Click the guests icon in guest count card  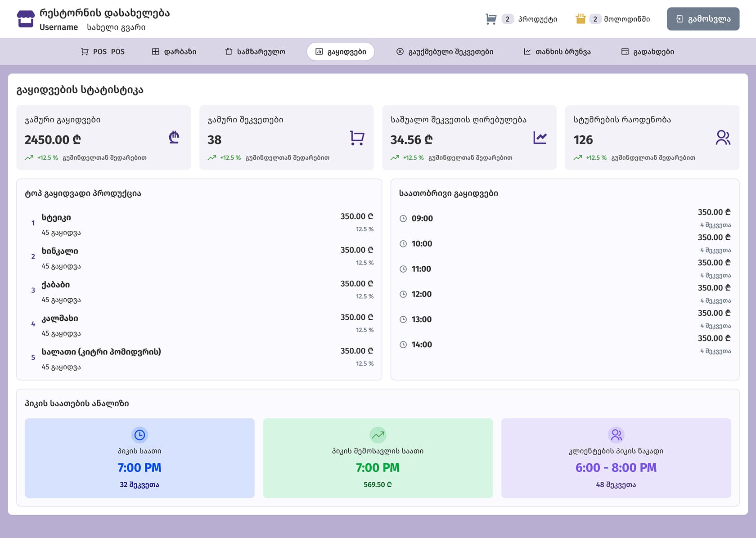coord(723,138)
